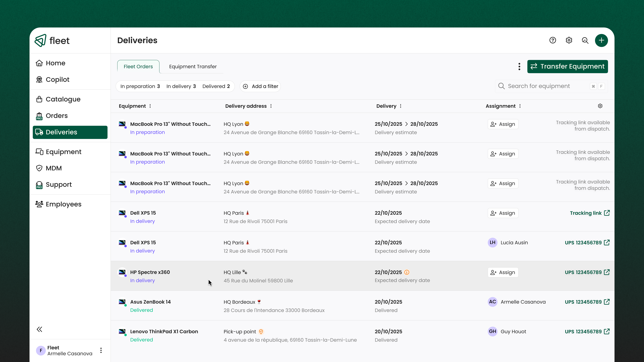The width and height of the screenshot is (644, 362).
Task: Open Equipment column options menu
Action: [150, 106]
